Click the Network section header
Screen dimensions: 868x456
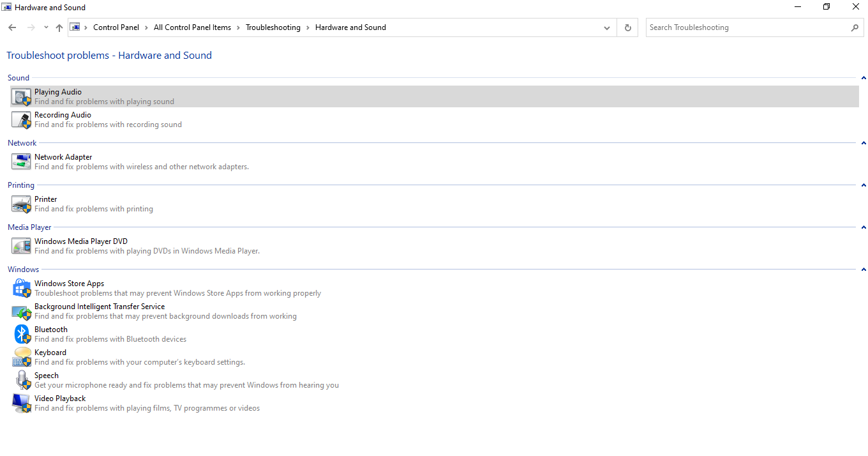(22, 143)
